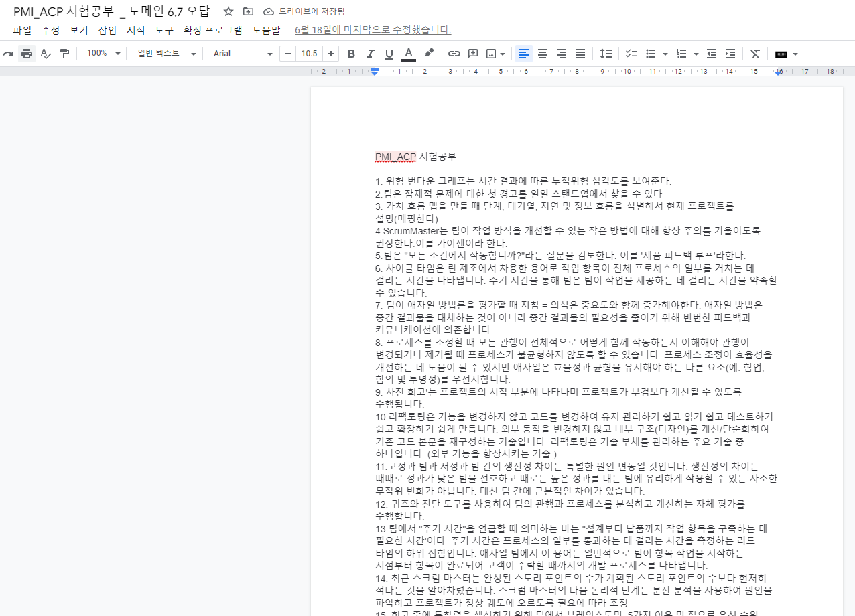Click the line starting 4.ScrumMaster는
Viewport: 855px width, 616px height.
(x=568, y=231)
